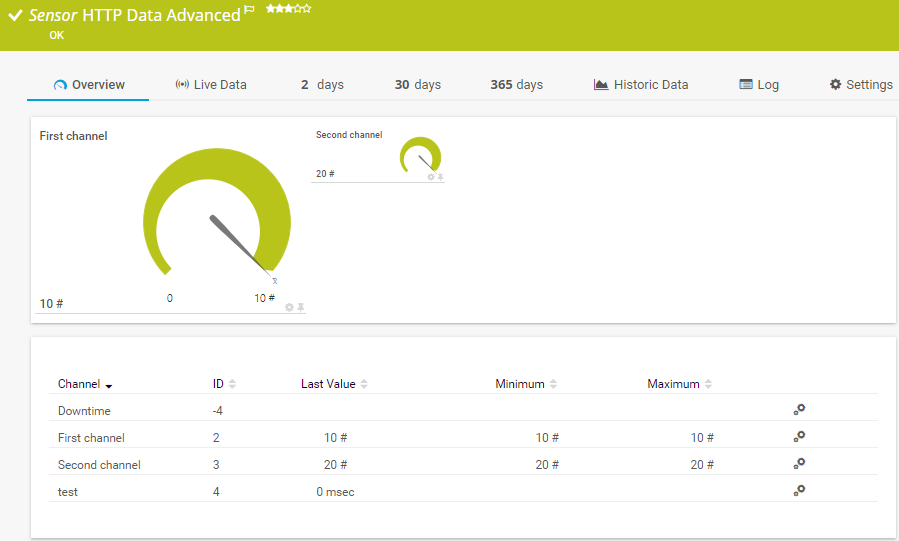Open the Historic Data tab
The height and width of the screenshot is (541, 899).
641,85
